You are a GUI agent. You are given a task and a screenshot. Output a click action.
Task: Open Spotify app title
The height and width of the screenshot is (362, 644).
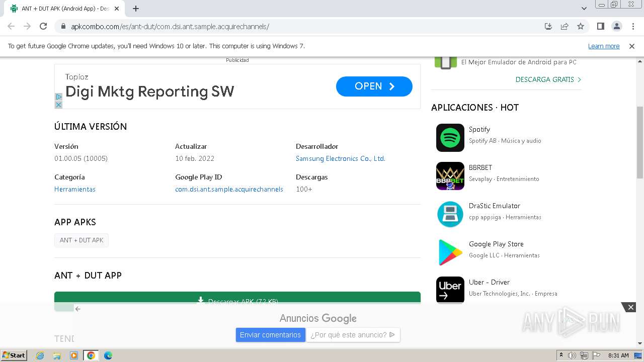(x=479, y=129)
